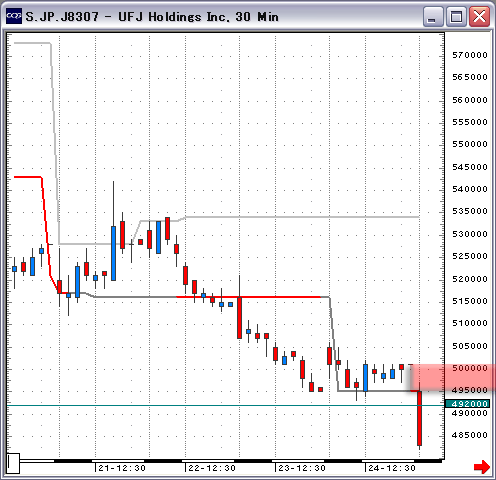Close the UFJ Holdings chart window
496x480 pixels.
479,16
